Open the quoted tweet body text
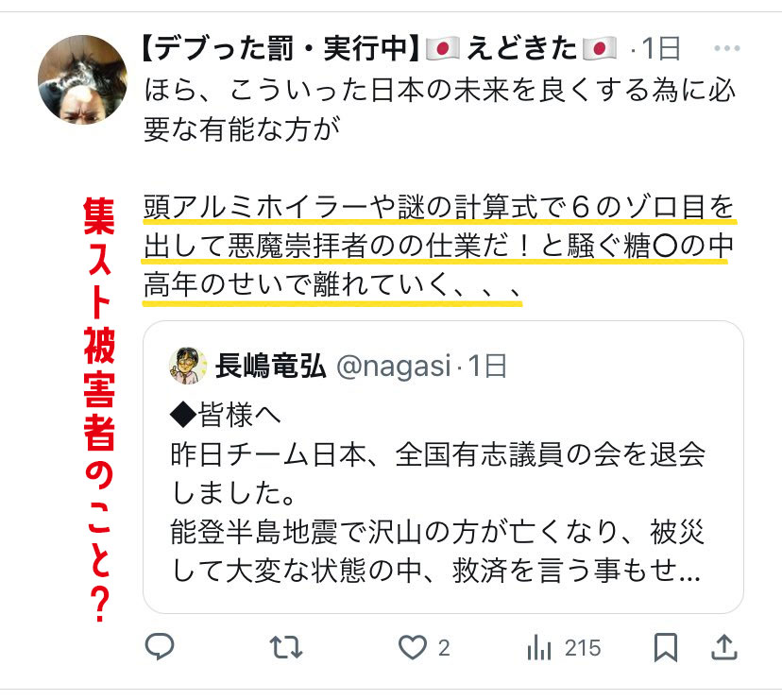This screenshot has height=700, width=782. point(437,492)
